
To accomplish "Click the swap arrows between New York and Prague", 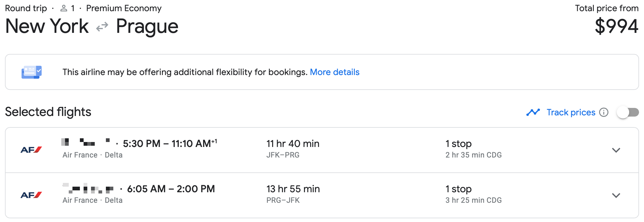I will 102,27.
